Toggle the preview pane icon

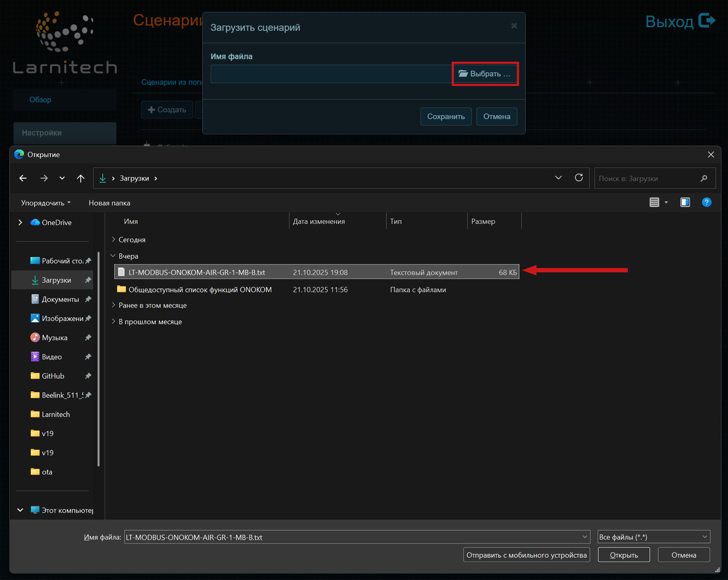[685, 202]
